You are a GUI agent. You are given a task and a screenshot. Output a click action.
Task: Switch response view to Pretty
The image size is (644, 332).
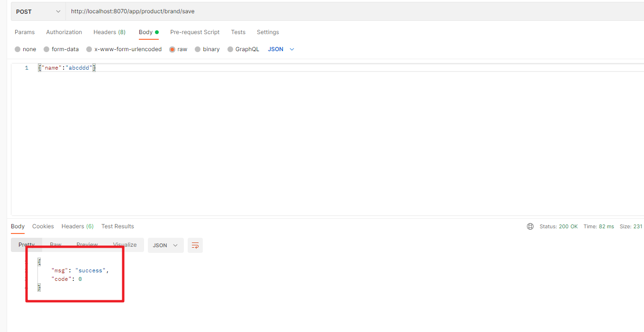coord(27,245)
